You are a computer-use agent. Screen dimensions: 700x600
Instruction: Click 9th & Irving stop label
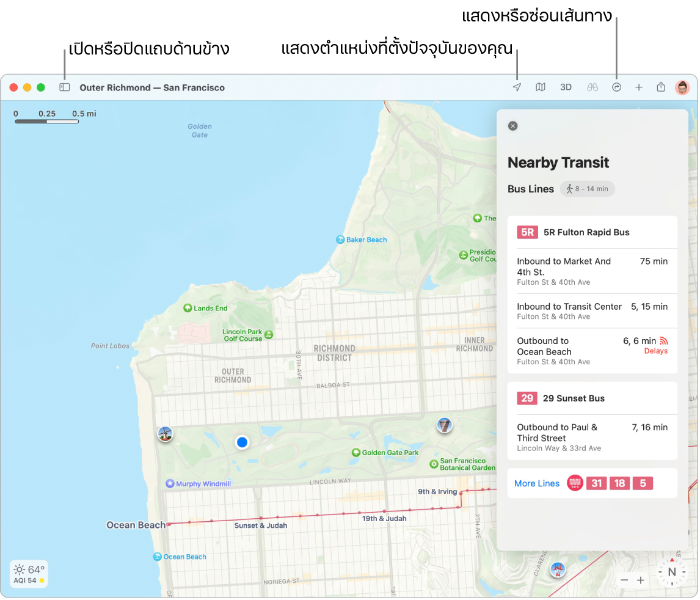coord(437,491)
